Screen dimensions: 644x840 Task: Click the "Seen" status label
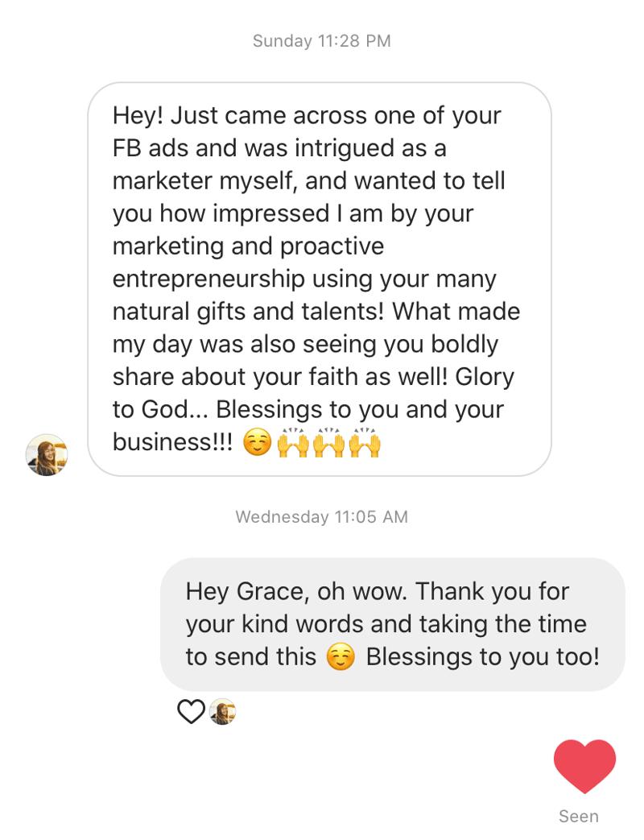[x=579, y=816]
